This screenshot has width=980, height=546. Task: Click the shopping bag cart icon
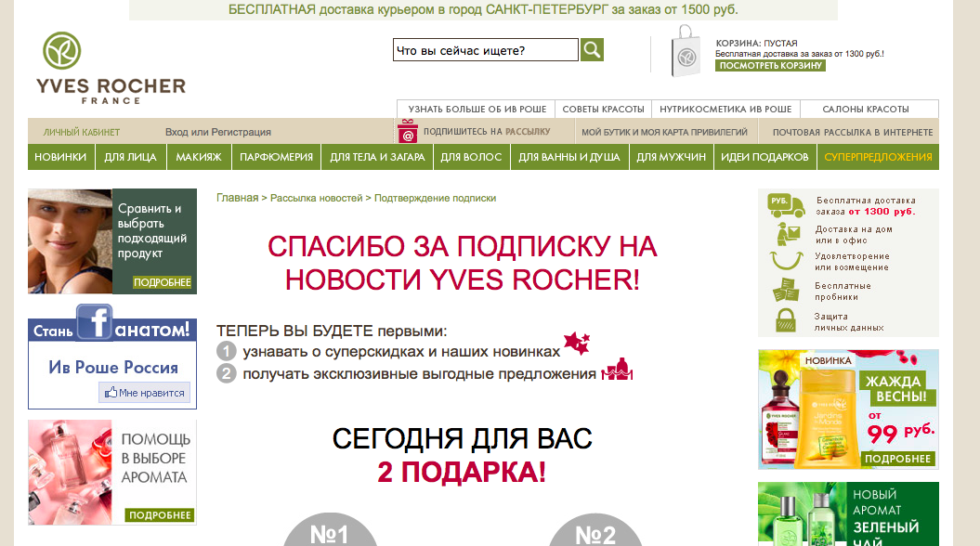click(x=685, y=51)
